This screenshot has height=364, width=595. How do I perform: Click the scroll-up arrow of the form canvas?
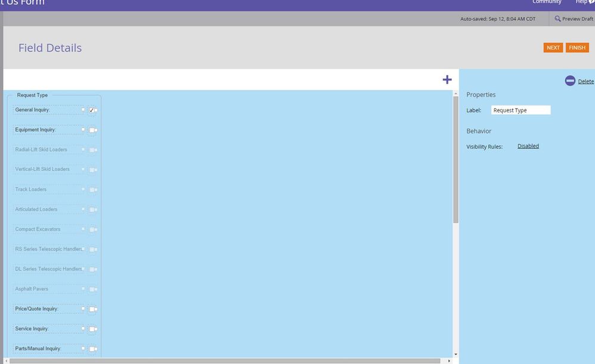click(456, 94)
